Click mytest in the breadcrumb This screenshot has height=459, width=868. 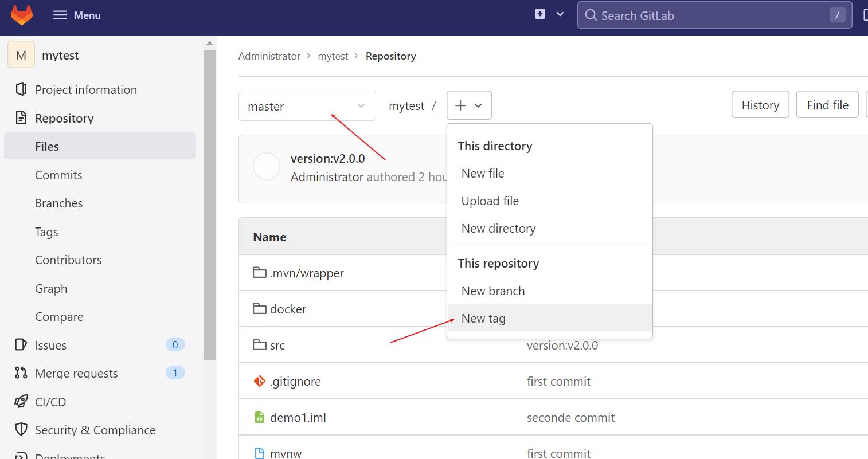[333, 56]
